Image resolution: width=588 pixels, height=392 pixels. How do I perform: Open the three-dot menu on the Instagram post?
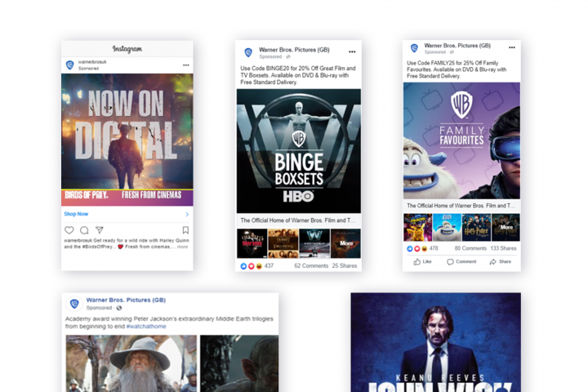(x=186, y=65)
